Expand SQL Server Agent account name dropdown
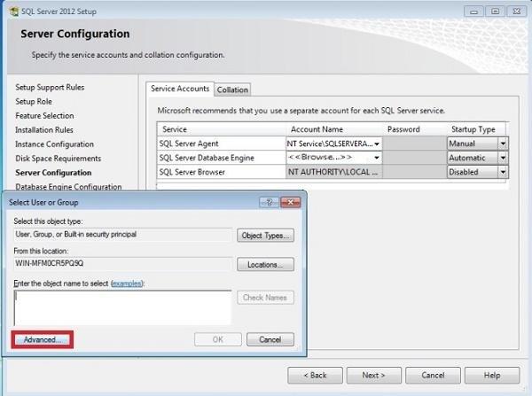The height and width of the screenshot is (396, 532). (x=378, y=144)
